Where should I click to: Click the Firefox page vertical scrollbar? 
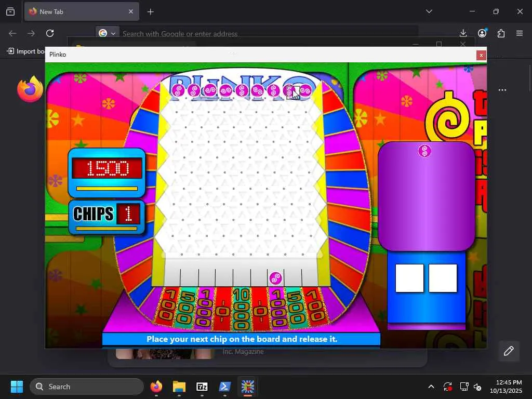point(529,78)
